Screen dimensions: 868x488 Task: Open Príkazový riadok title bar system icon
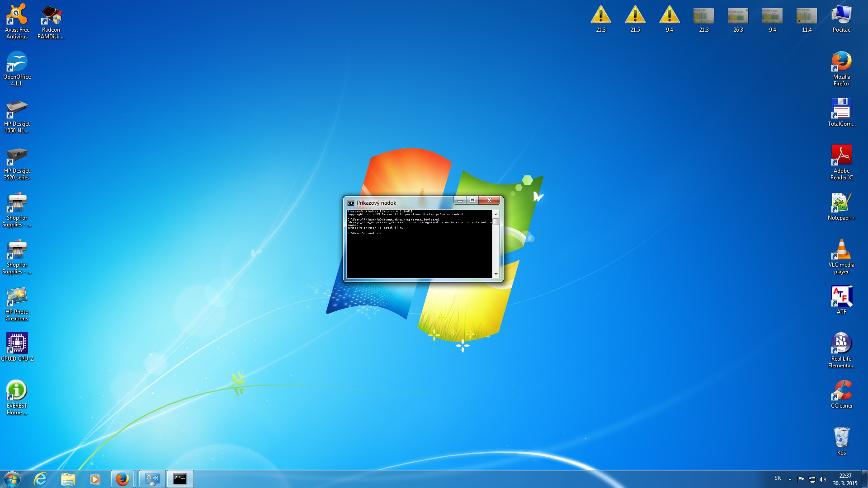pyautogui.click(x=351, y=203)
